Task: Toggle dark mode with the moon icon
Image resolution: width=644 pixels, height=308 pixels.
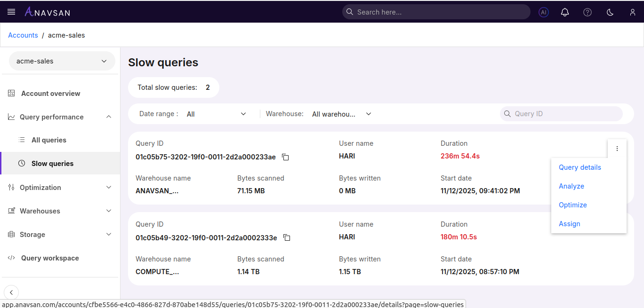Action: point(610,12)
